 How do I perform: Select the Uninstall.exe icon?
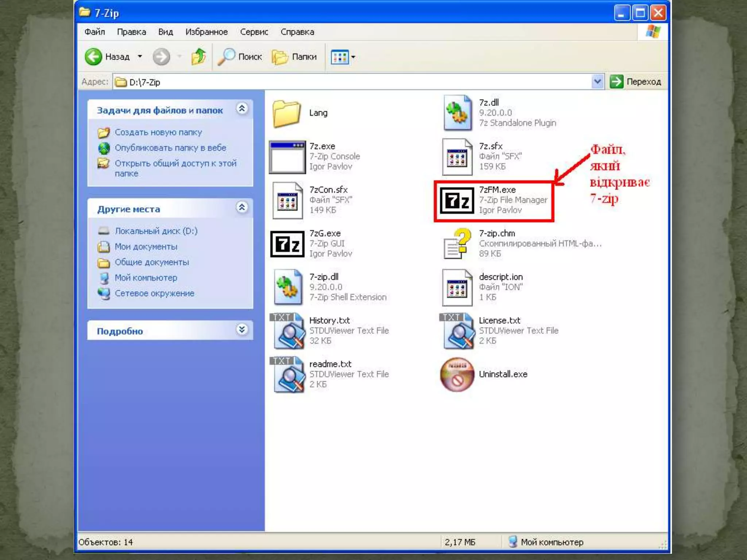click(x=457, y=374)
